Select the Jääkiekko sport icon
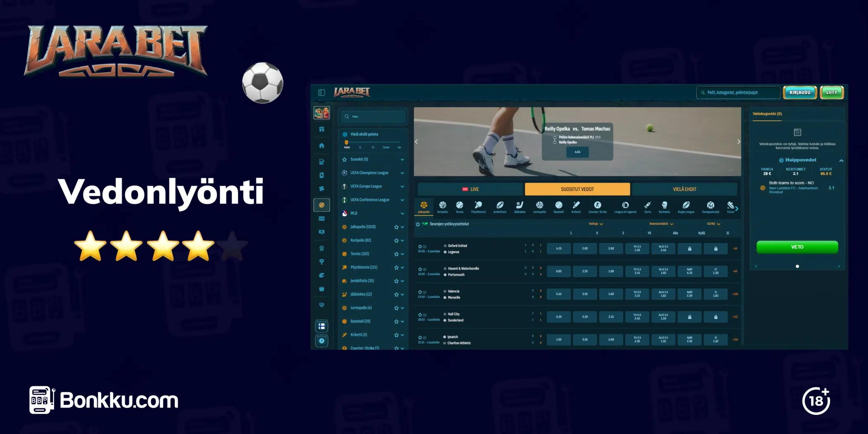Viewport: 868px width, 434px height. 520,207
